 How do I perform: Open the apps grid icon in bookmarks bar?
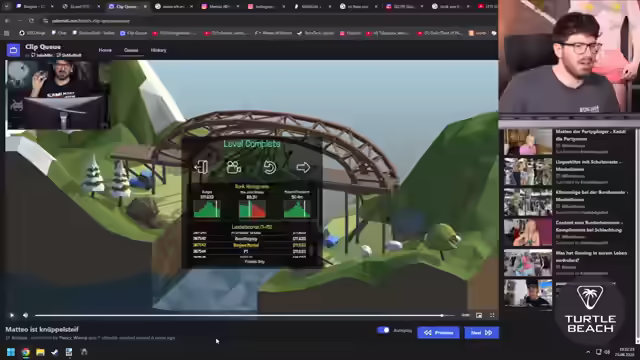(7, 33)
